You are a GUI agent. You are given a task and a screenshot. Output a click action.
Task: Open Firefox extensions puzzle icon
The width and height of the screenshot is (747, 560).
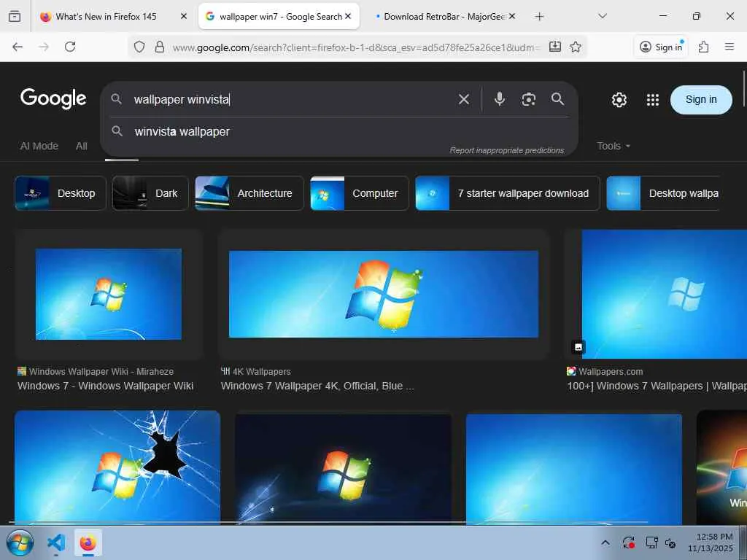[x=703, y=47]
